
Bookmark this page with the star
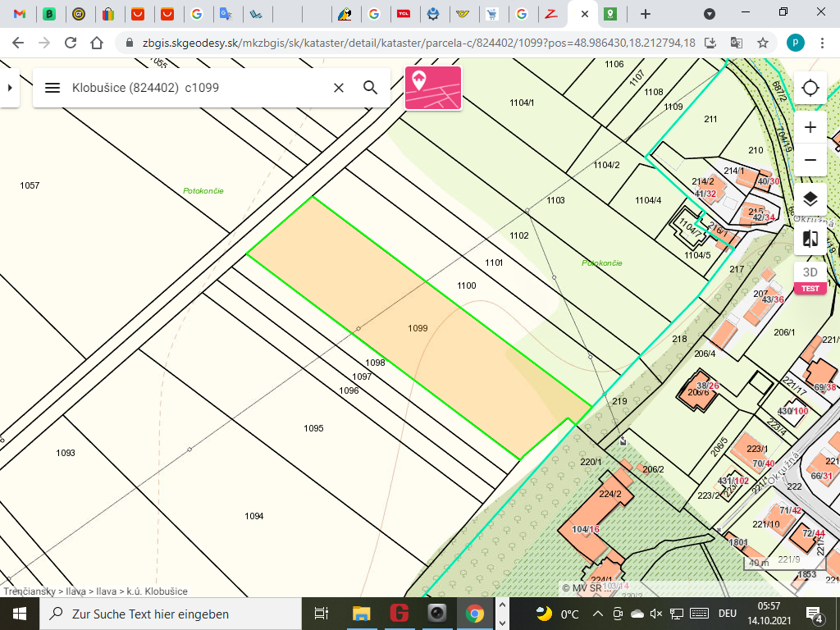(762, 43)
